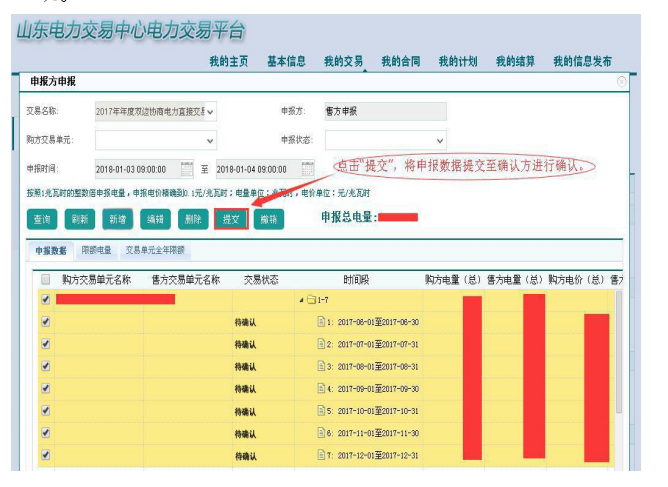668x487 pixels.
Task: Click the 1-7 folder icon in the tree
Action: [311, 300]
